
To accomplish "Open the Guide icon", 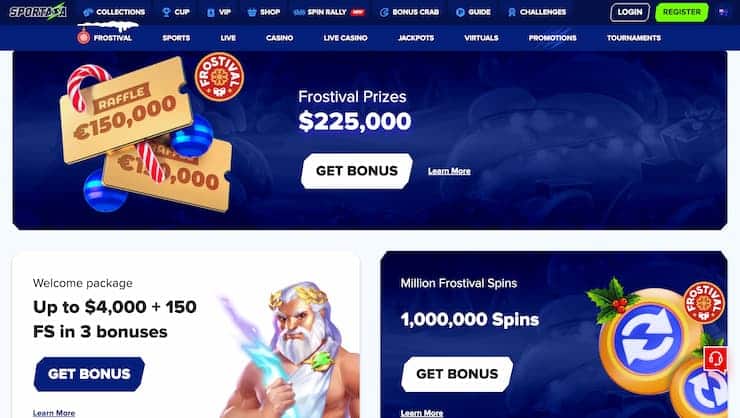I will 460,12.
